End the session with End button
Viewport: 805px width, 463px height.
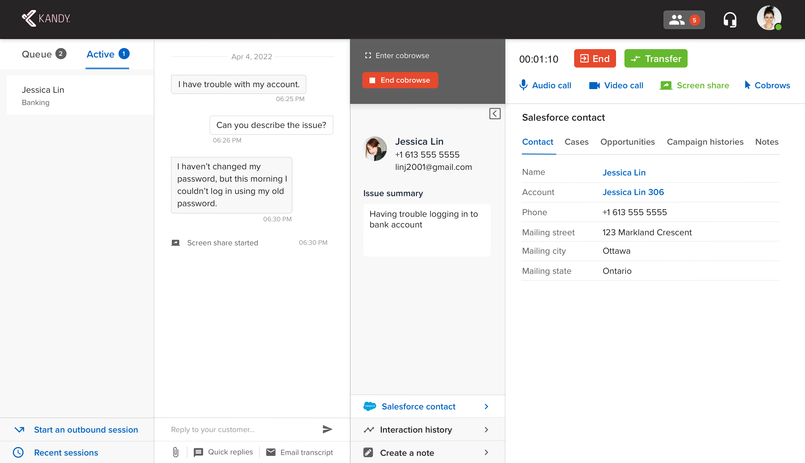click(x=595, y=59)
